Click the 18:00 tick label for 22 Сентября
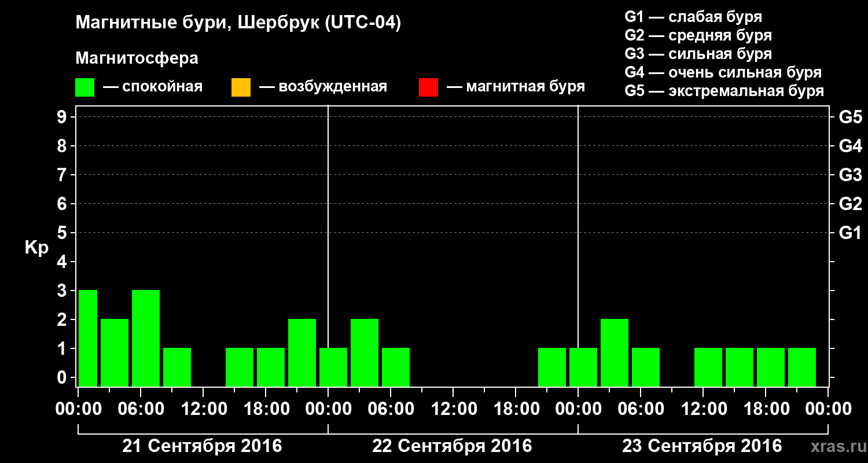This screenshot has width=868, height=463. (516, 409)
